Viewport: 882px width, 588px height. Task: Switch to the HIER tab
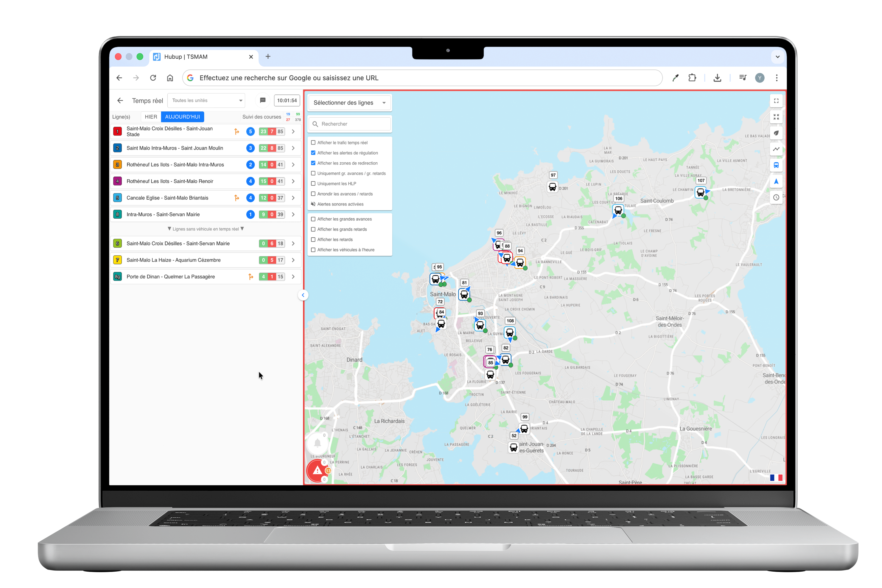[x=151, y=117]
